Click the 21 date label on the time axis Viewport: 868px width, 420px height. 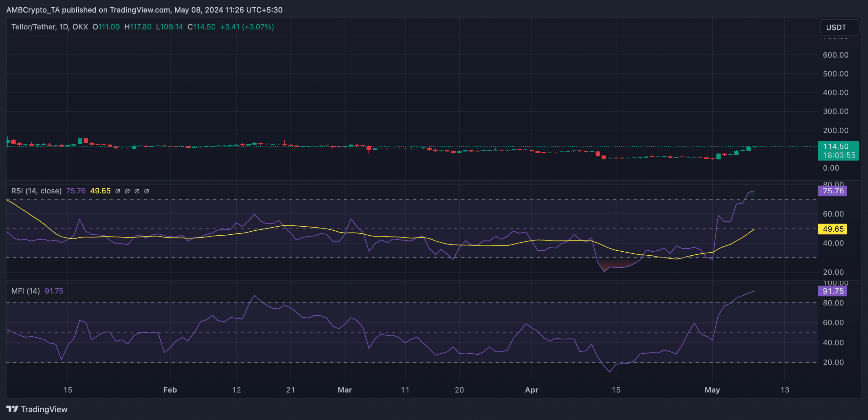291,390
